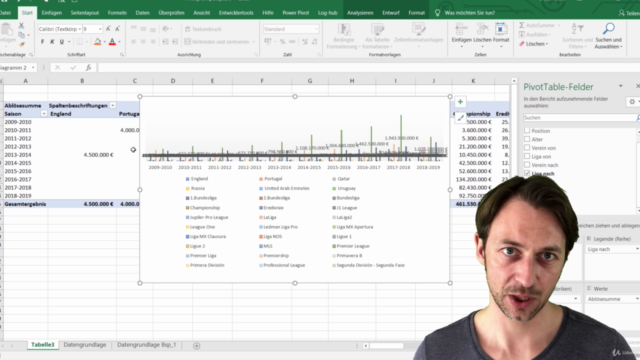The height and width of the screenshot is (360, 640).
Task: Select the 2013-2014 Saison row label
Action: 18,155
